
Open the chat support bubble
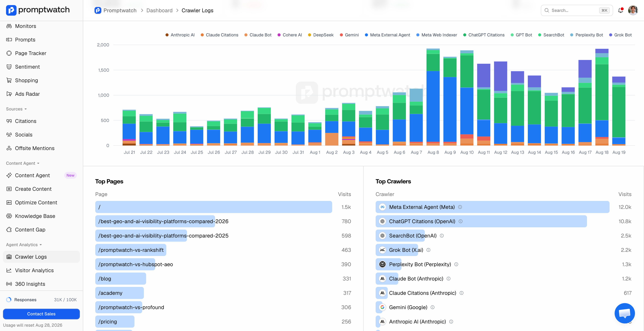[624, 313]
